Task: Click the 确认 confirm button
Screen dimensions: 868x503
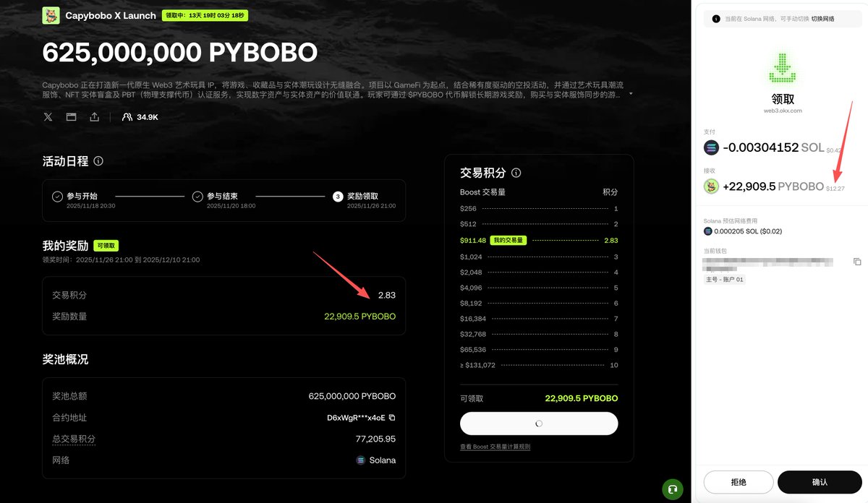Action: click(820, 482)
